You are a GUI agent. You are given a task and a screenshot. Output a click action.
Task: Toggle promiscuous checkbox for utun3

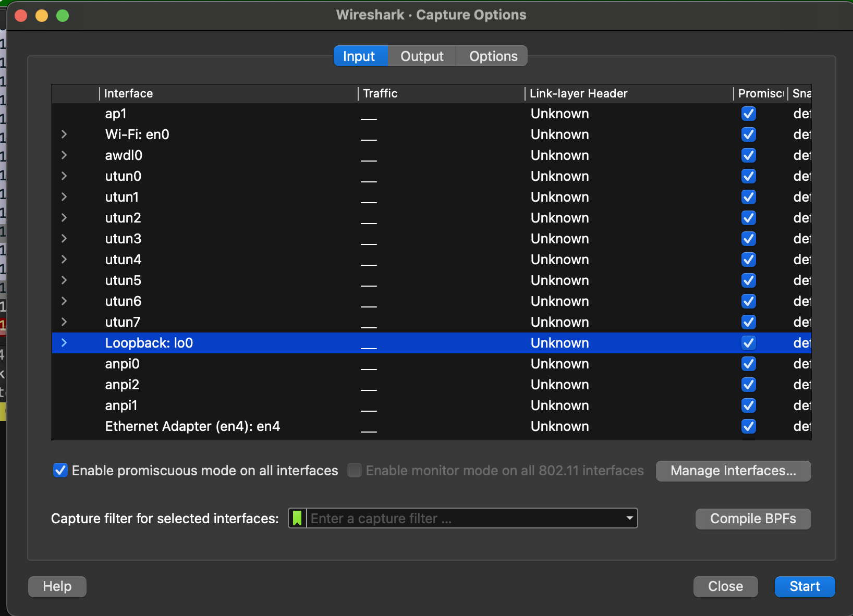(749, 239)
